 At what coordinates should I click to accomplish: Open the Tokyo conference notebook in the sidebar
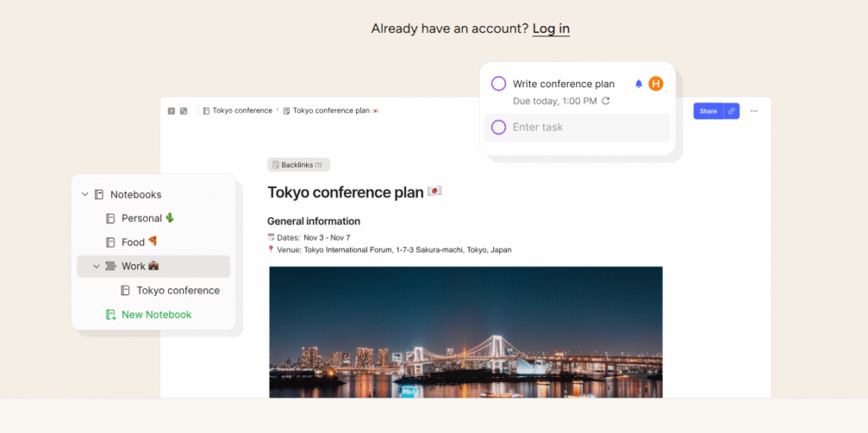point(177,291)
